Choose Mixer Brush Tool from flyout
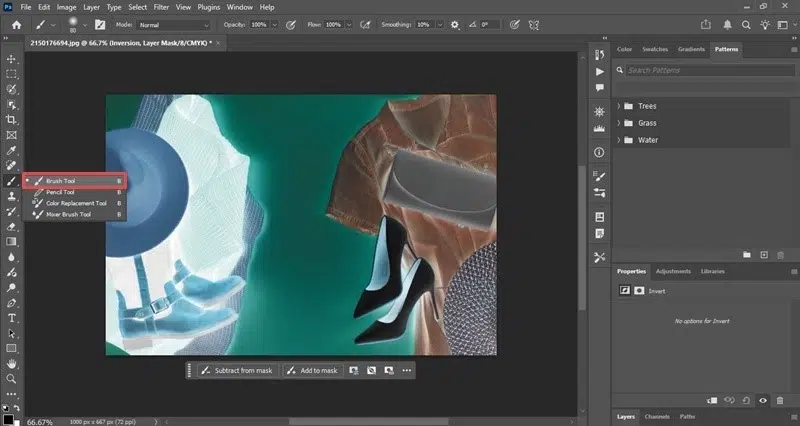Image resolution: width=800 pixels, height=426 pixels. point(69,214)
